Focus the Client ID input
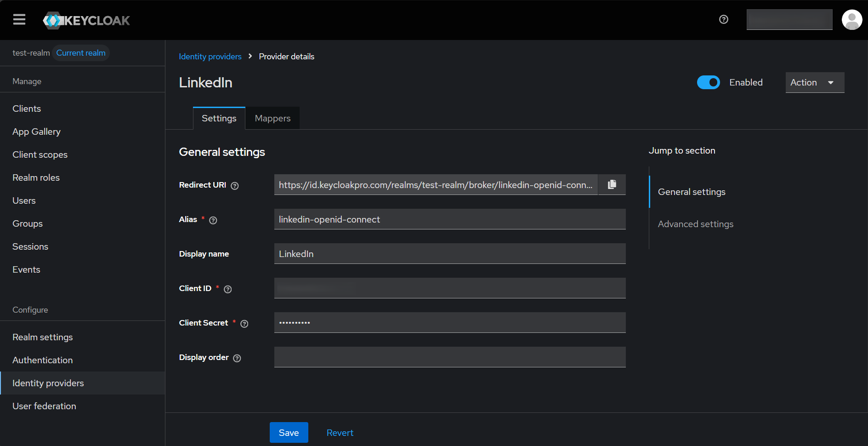This screenshot has height=446, width=868. click(x=450, y=288)
